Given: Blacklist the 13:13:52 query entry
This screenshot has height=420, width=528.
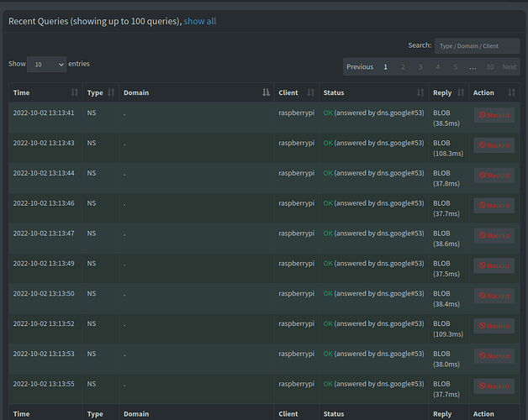Looking at the screenshot, I should coord(494,325).
